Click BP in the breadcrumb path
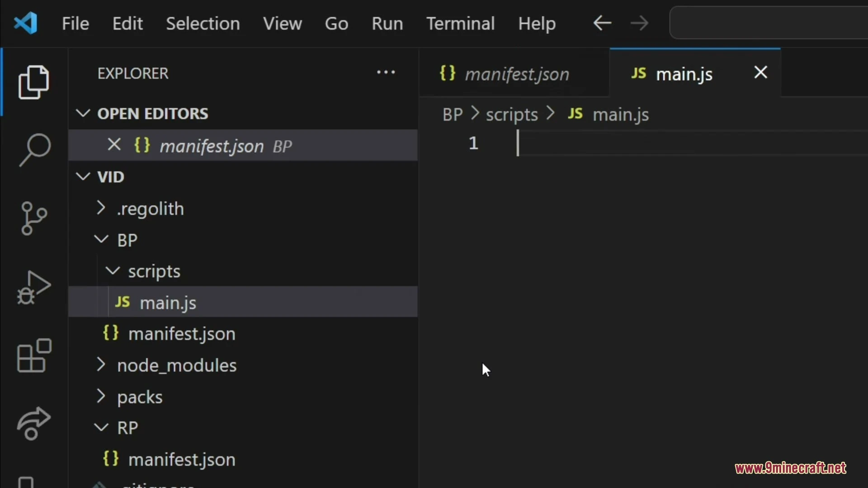 point(453,114)
